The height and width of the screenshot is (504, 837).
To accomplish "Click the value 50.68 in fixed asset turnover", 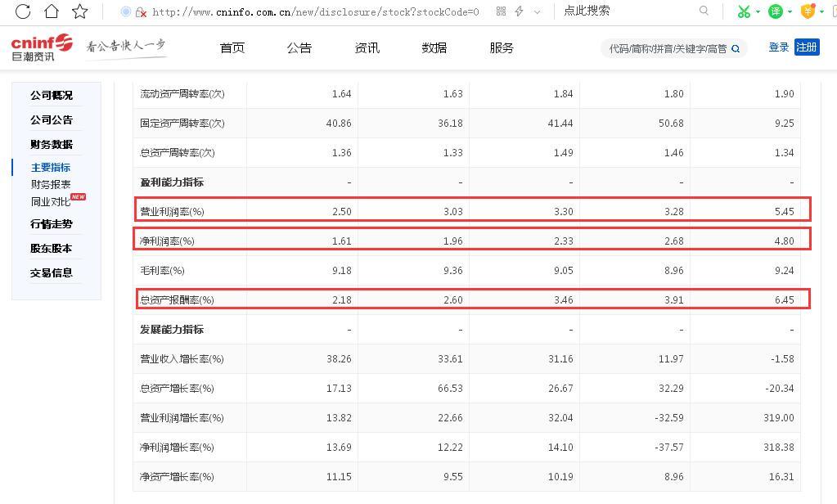I will pyautogui.click(x=671, y=124).
